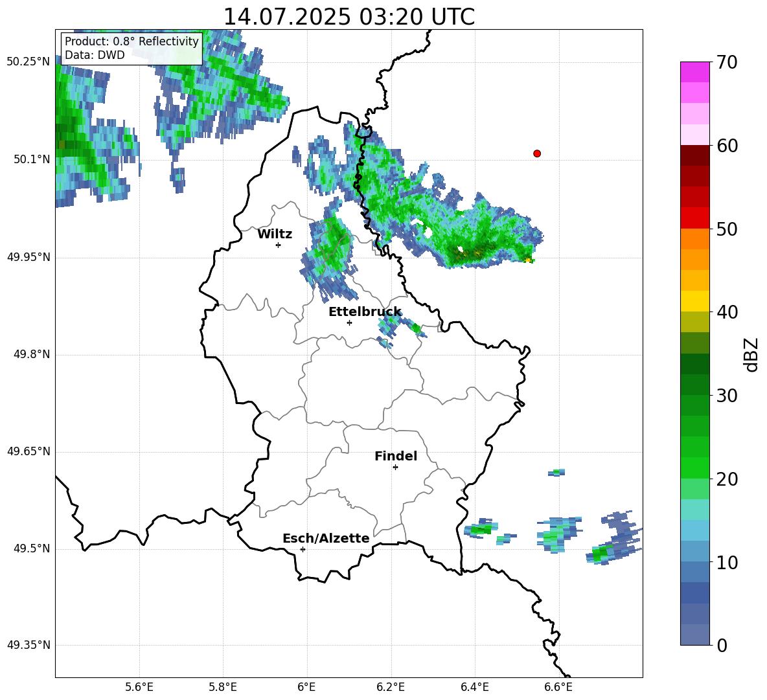The image size is (767, 700).
Task: Click the Esch/Alzette station cross marker
Action: (x=303, y=549)
